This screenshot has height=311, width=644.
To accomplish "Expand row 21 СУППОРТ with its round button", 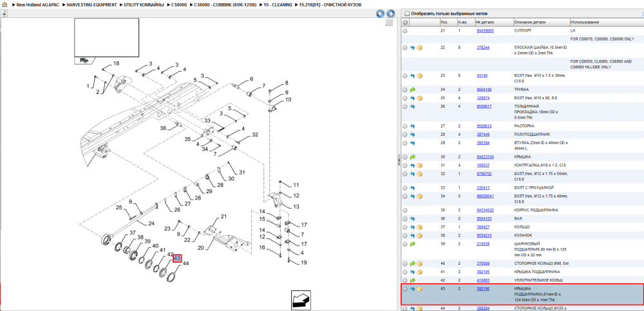I will click(405, 31).
